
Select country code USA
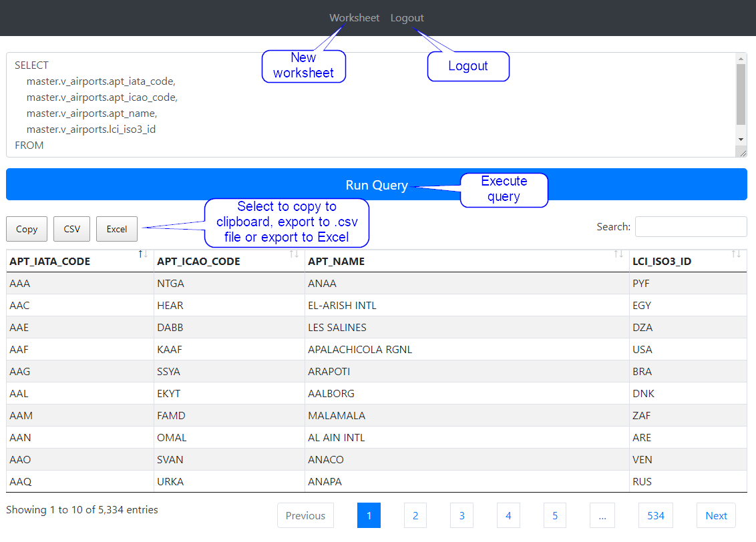coord(688,349)
